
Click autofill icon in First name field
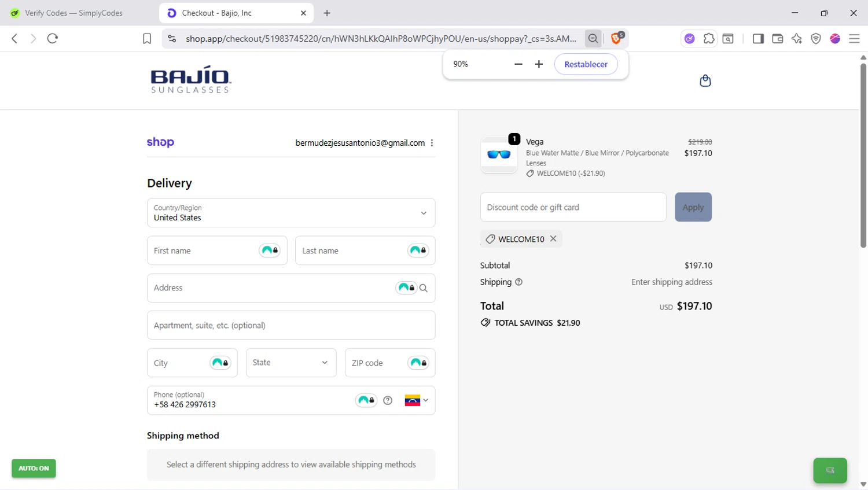[x=270, y=250]
